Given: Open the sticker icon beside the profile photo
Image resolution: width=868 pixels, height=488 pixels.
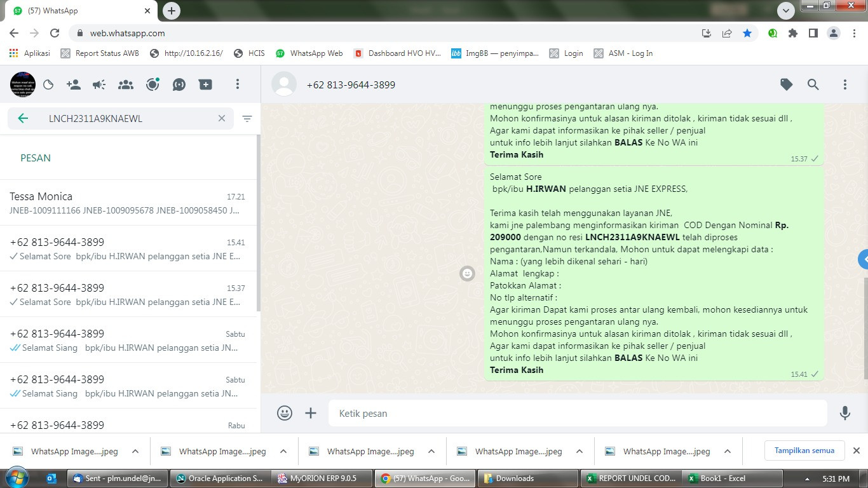Looking at the screenshot, I should coord(48,85).
